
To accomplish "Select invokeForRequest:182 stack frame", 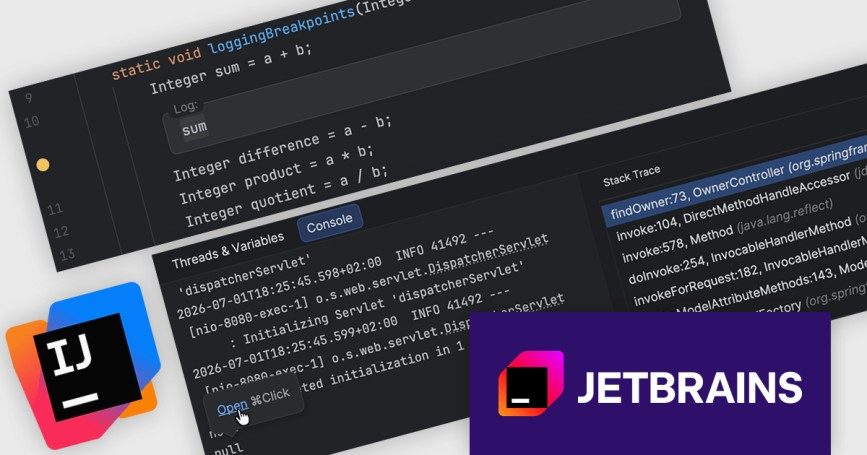I will pos(749,270).
